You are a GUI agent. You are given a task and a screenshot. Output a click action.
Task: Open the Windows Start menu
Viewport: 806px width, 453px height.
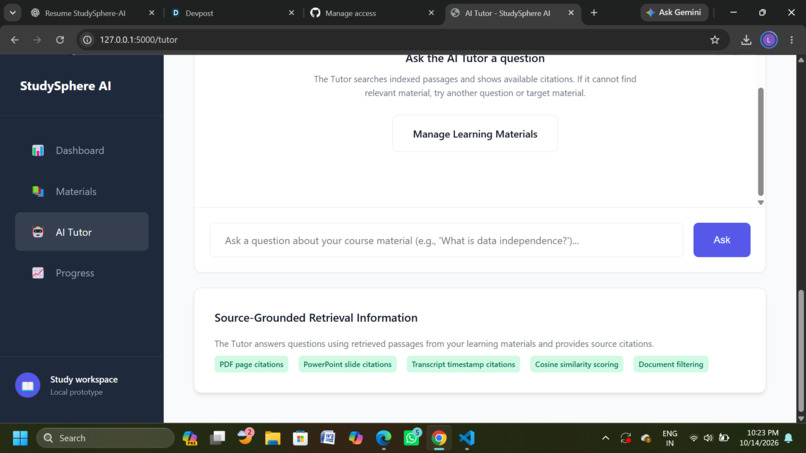20,438
